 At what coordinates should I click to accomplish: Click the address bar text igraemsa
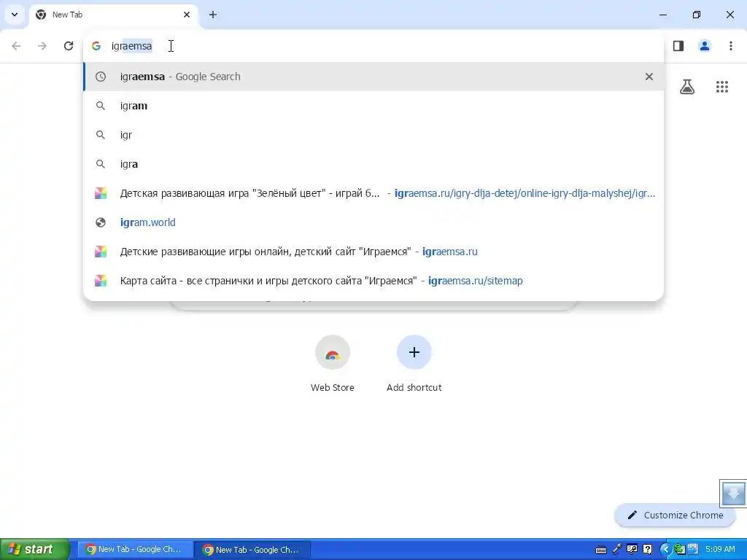tap(131, 46)
